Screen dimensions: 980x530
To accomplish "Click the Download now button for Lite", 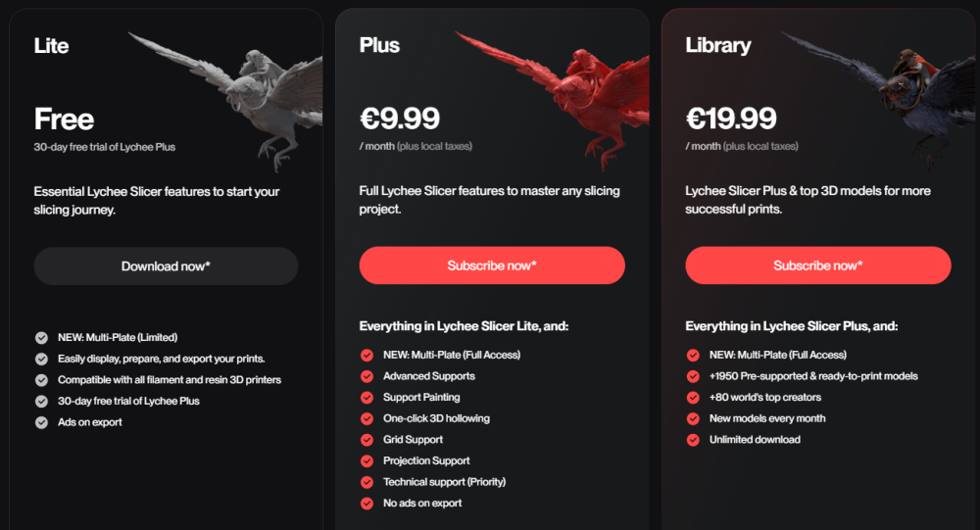I will pos(166,266).
